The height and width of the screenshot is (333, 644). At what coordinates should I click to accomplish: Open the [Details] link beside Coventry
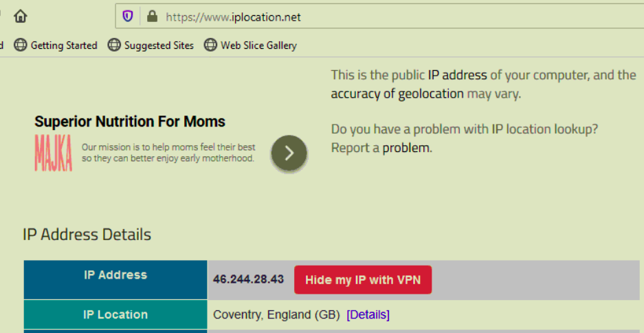(x=368, y=314)
